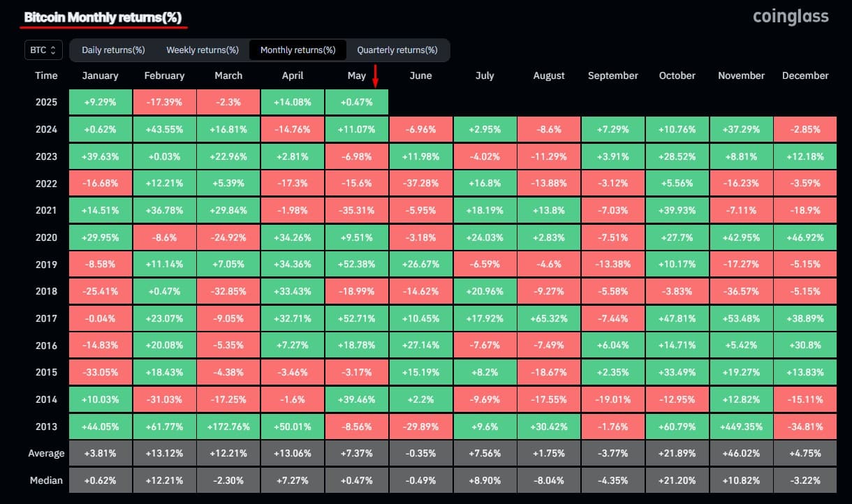
Task: Select the 2022 row label
Action: (x=46, y=184)
